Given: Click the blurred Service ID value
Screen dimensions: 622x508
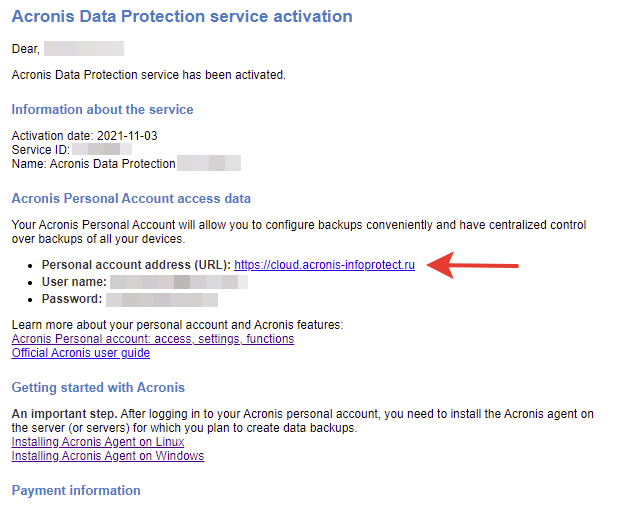Looking at the screenshot, I should click(x=102, y=150).
